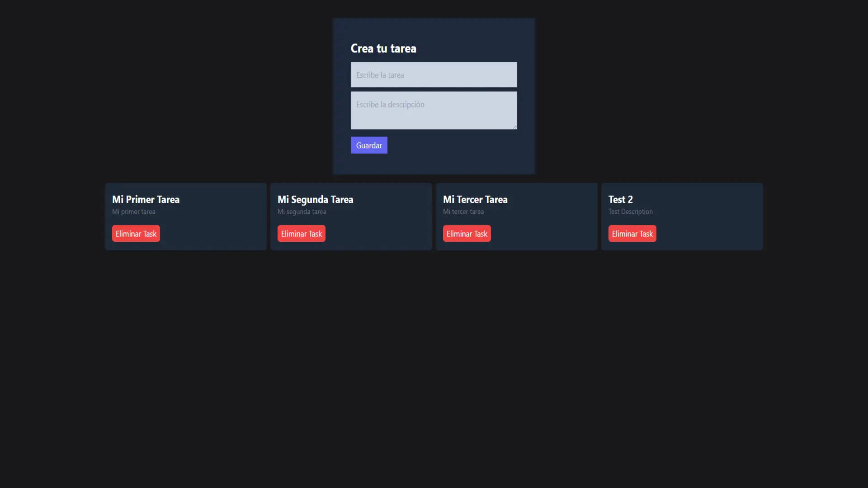
Task: Click the 'Crea tu tarea' form heading
Action: 383,48
